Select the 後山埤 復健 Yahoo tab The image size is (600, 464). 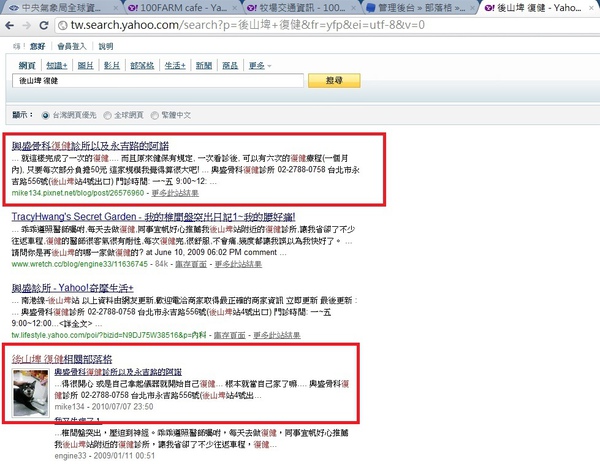pyautogui.click(x=538, y=8)
